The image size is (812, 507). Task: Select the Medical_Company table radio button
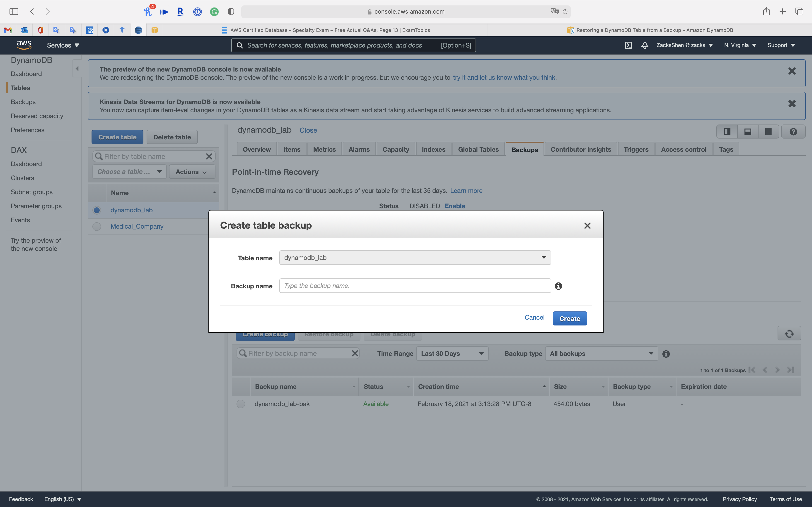tap(97, 227)
